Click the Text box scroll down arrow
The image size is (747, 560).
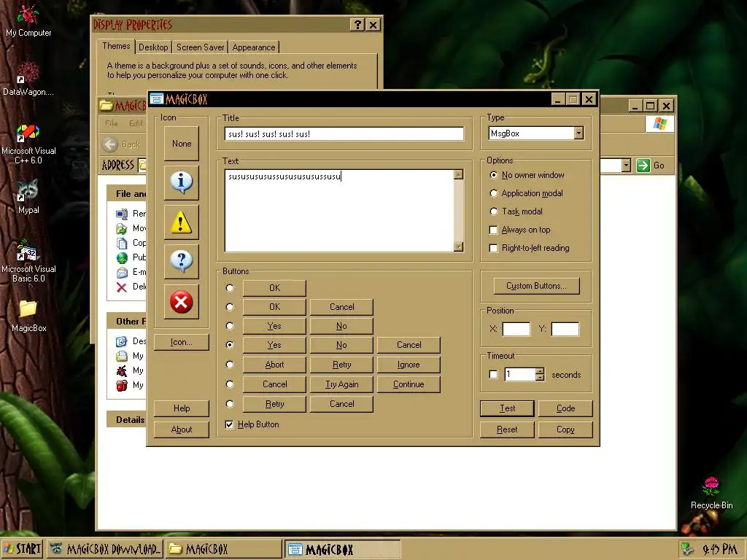tap(458, 246)
